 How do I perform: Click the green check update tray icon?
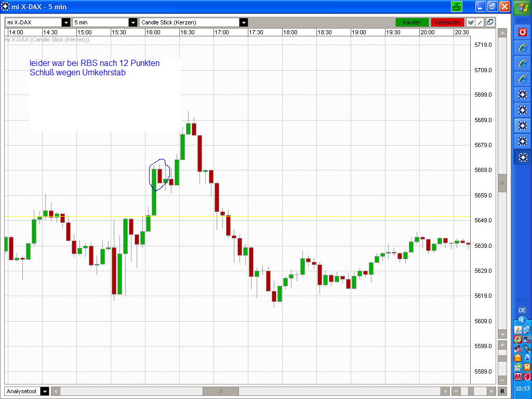pos(518,367)
